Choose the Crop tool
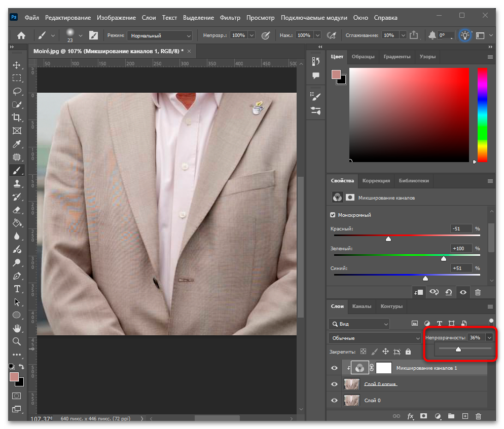 click(17, 118)
